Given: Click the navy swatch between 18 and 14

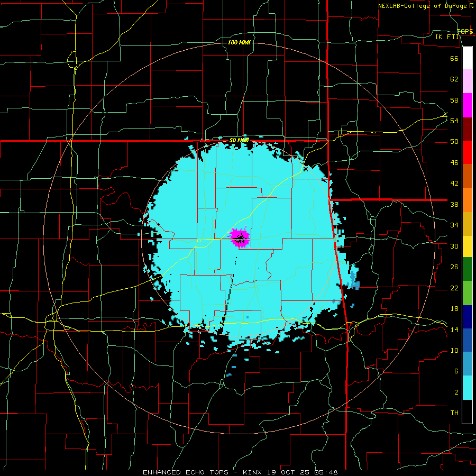Looking at the screenshot, I should (x=467, y=317).
